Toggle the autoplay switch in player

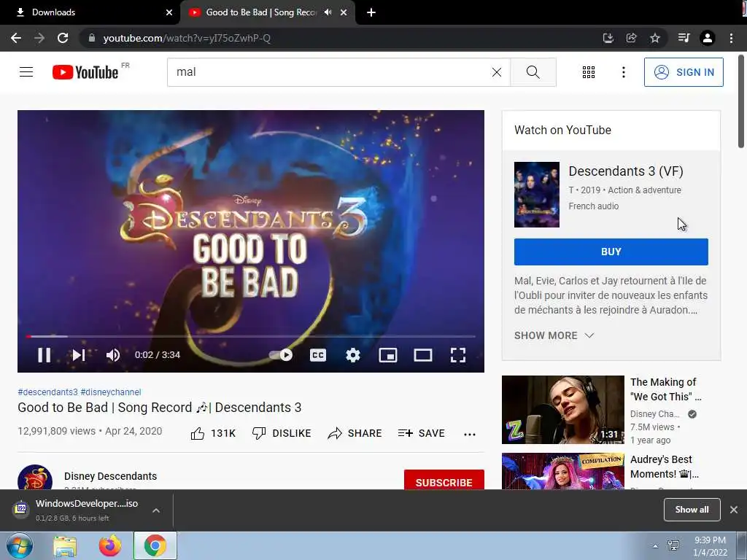pyautogui.click(x=281, y=355)
